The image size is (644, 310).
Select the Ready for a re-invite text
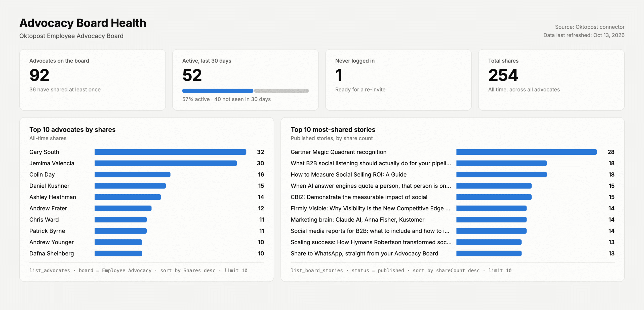point(360,90)
